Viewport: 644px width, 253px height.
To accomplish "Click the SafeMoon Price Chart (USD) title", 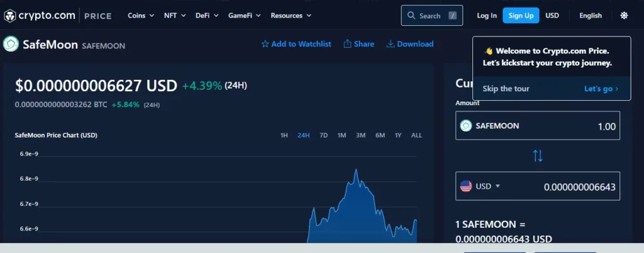I will coord(56,135).
